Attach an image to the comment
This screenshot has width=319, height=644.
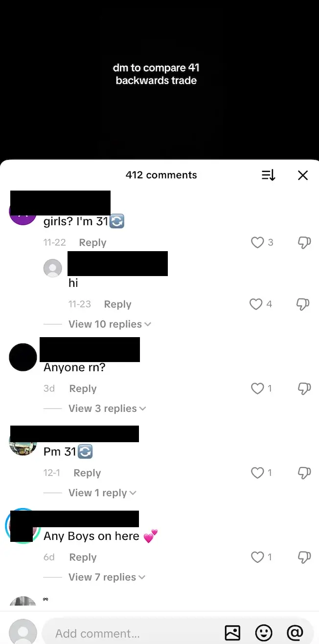(x=232, y=633)
